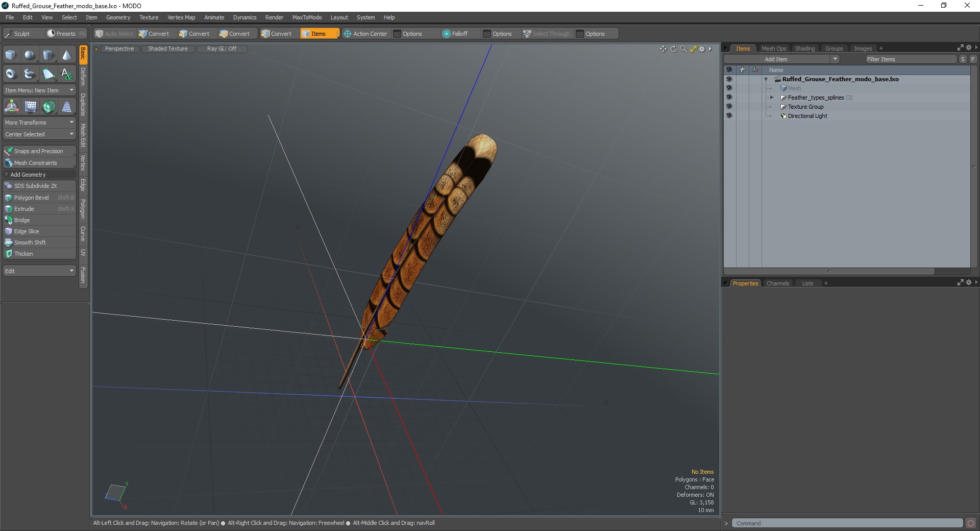This screenshot has width=980, height=531.
Task: Select the pen tool icon
Action: coord(48,74)
